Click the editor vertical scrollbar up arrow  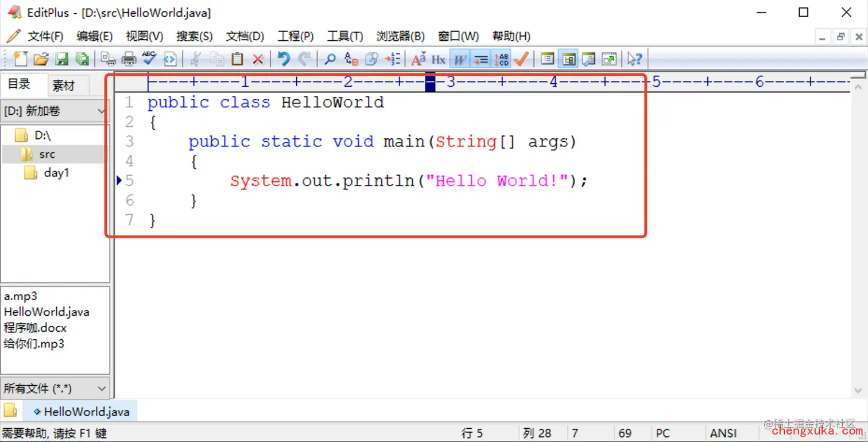click(x=858, y=88)
